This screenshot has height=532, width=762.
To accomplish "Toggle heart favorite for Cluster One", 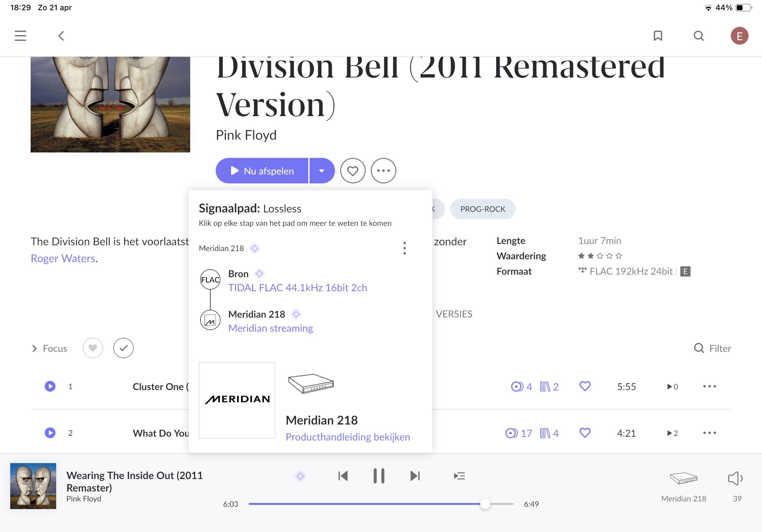I will (x=585, y=386).
